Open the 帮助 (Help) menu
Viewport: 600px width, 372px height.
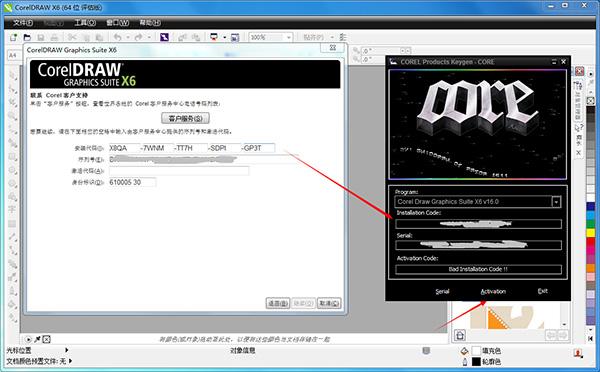(x=150, y=23)
